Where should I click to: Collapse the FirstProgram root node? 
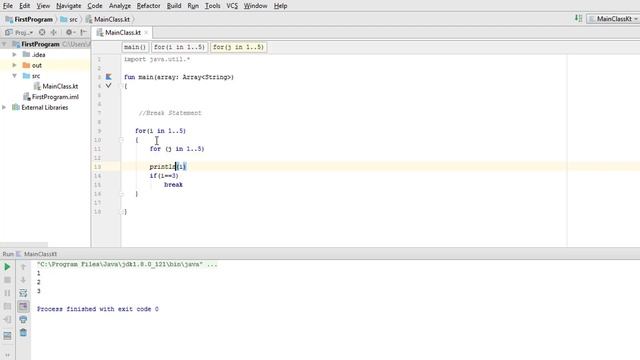click(4, 44)
